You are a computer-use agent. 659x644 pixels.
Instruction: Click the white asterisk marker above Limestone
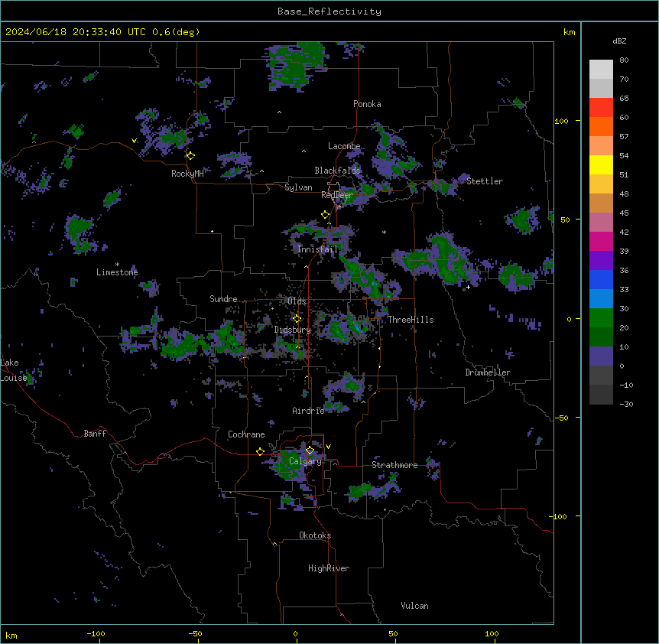117,265
